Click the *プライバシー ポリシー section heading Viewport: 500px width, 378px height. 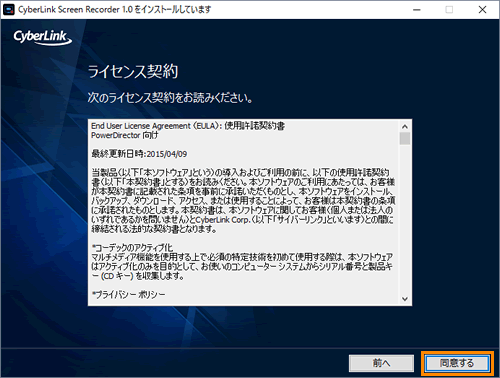click(128, 295)
